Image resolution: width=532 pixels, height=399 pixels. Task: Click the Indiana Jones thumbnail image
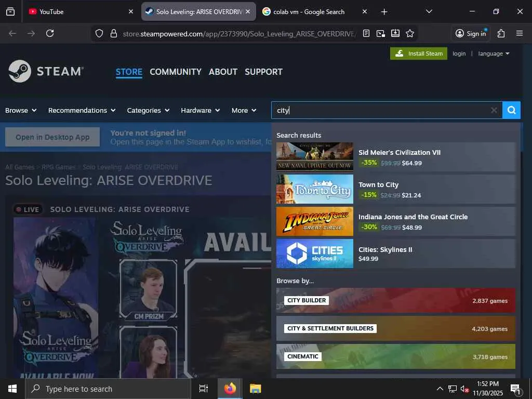314,221
